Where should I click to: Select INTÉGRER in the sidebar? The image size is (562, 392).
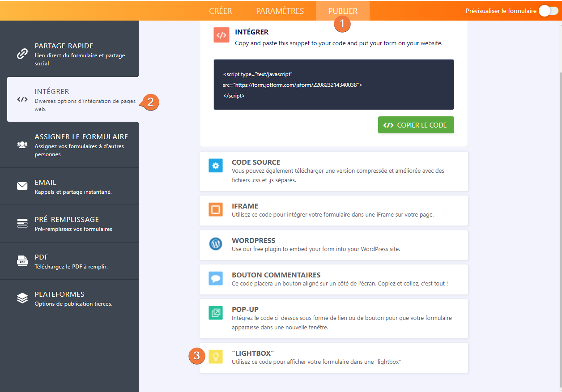pyautogui.click(x=73, y=99)
